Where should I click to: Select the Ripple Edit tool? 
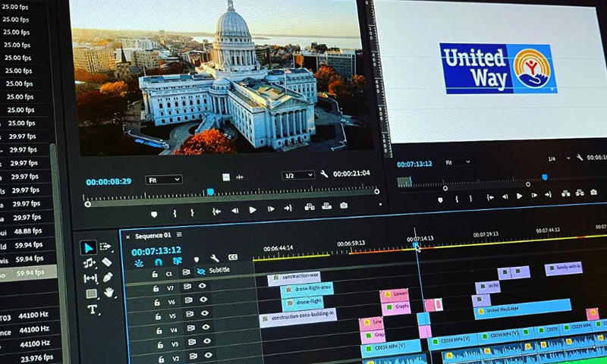coord(89,263)
